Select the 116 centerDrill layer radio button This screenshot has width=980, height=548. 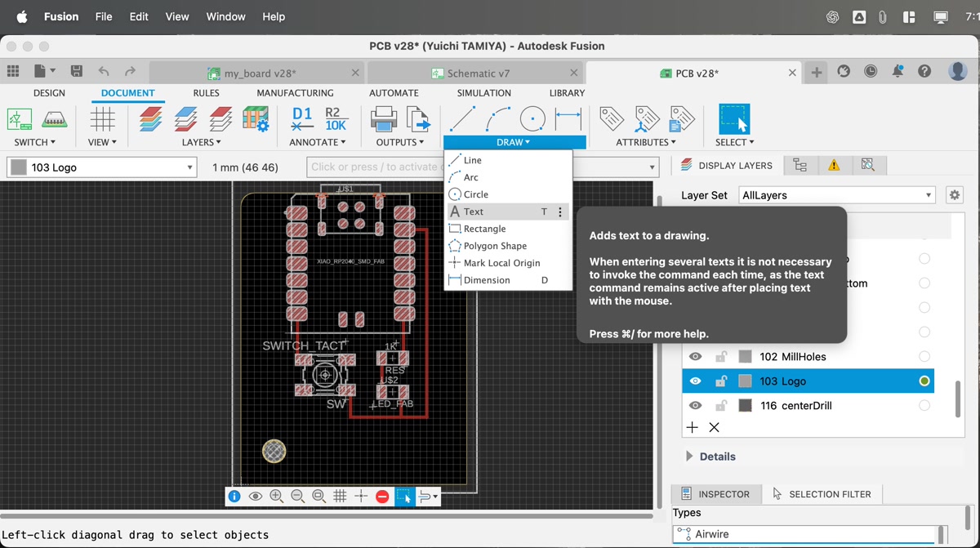(924, 406)
